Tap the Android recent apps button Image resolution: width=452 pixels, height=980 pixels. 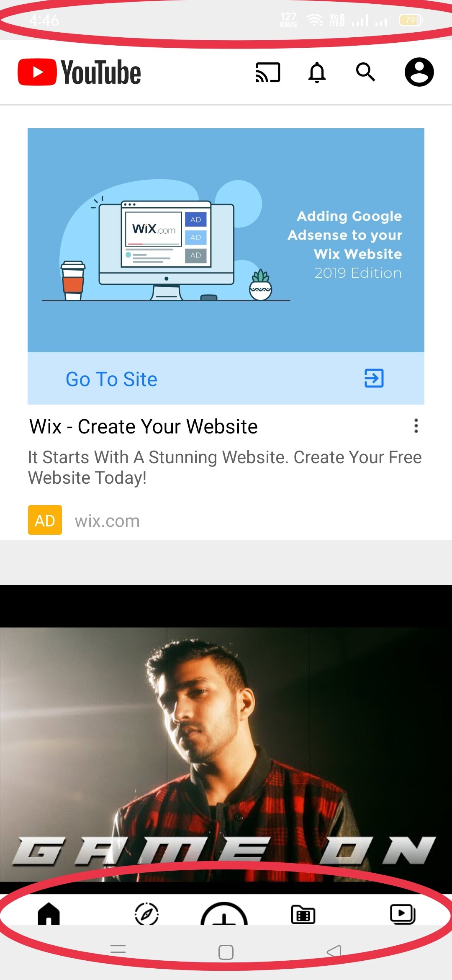click(118, 949)
